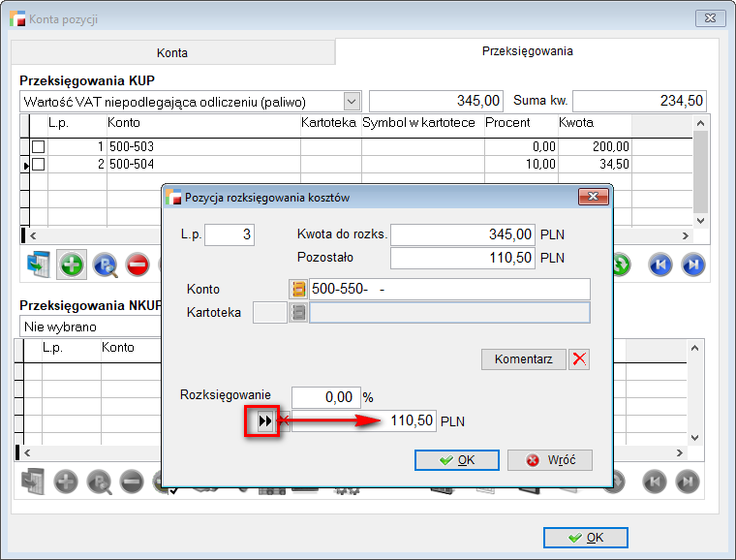Screen dimensions: 736x560
Task: Click the Wróć button in the dialog
Action: pyautogui.click(x=549, y=460)
